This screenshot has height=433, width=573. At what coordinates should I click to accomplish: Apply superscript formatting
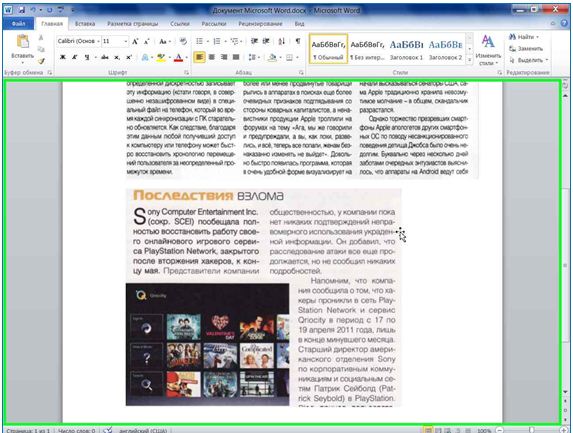[129, 57]
